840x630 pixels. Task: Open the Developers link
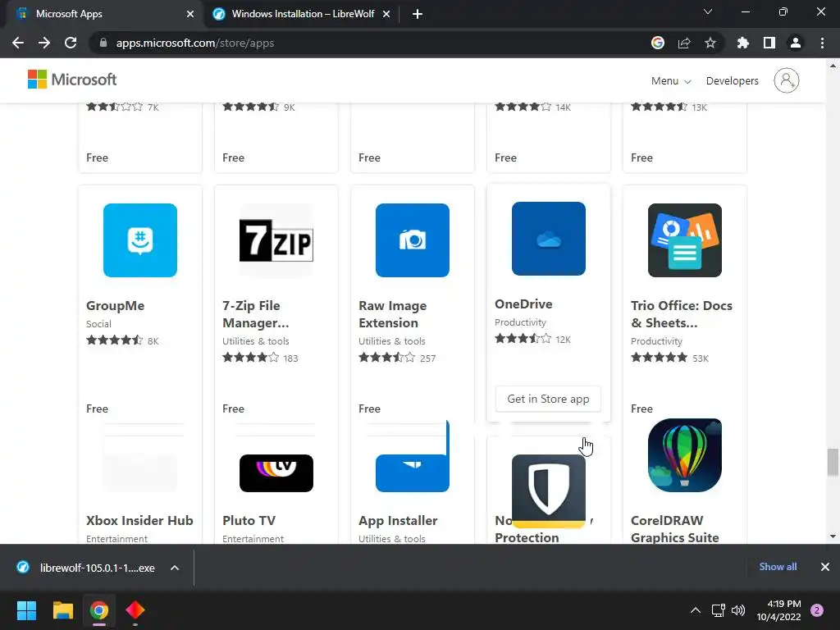click(x=732, y=81)
